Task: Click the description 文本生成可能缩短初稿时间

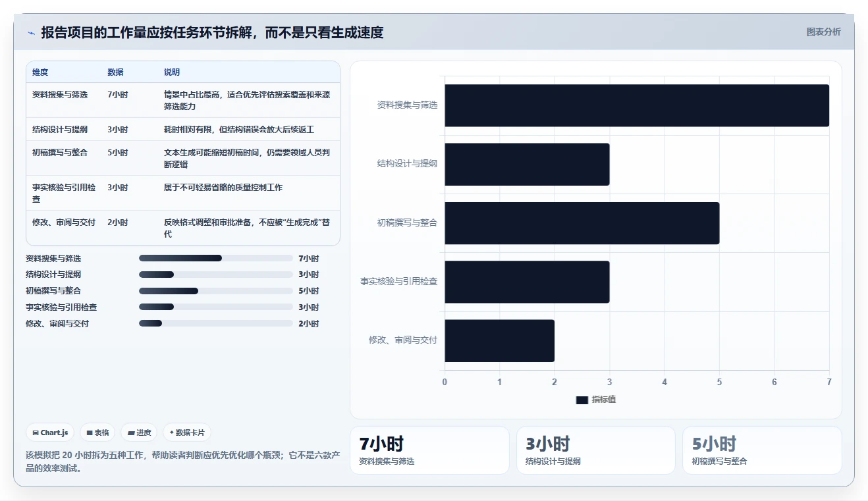Action: (x=247, y=158)
